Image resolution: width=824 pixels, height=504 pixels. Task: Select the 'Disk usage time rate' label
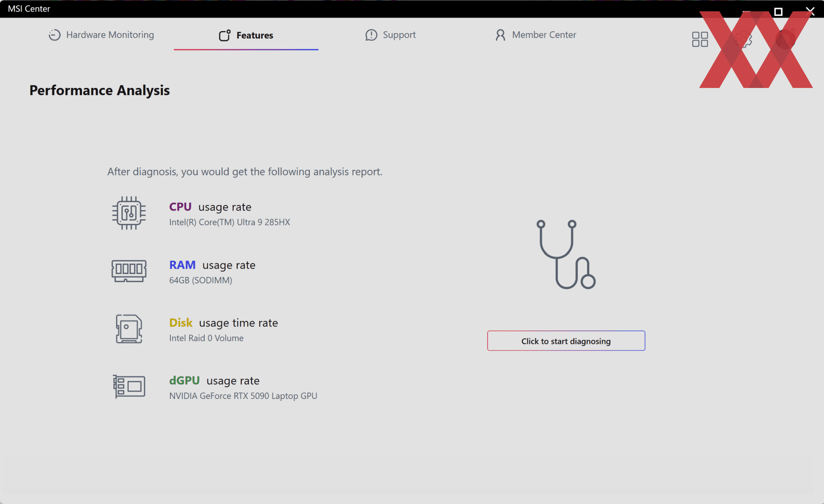(224, 323)
